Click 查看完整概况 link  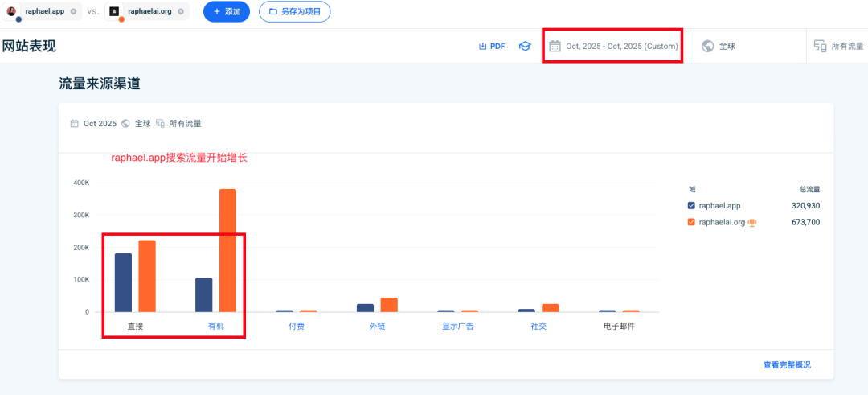click(787, 365)
